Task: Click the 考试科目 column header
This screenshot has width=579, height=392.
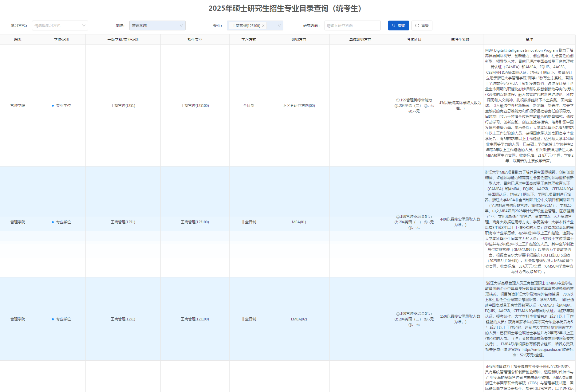Action: click(414, 40)
